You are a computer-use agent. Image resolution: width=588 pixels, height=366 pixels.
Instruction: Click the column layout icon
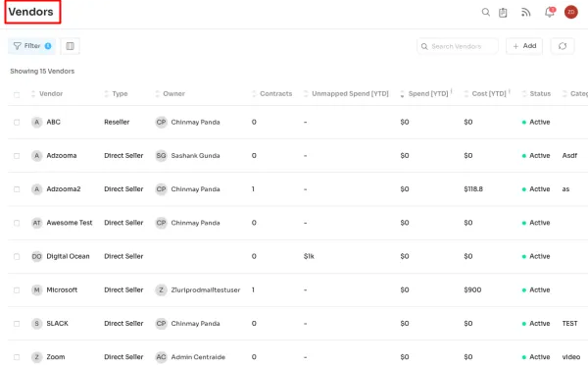[71, 46]
